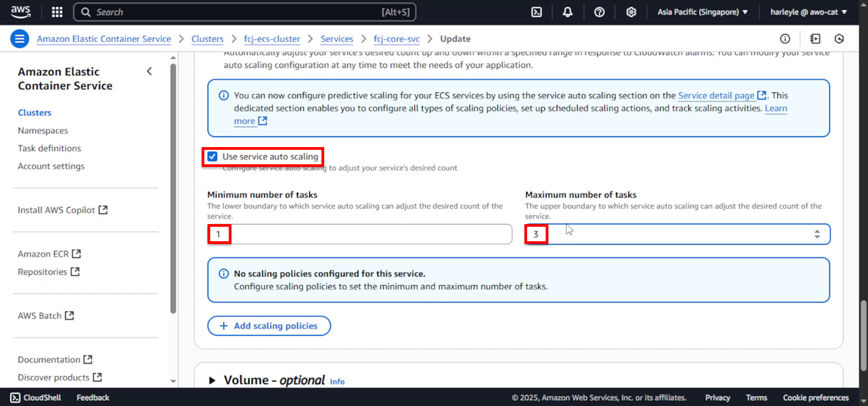
Task: Click the sidebar vertical scrollbar thumb
Action: 173,188
